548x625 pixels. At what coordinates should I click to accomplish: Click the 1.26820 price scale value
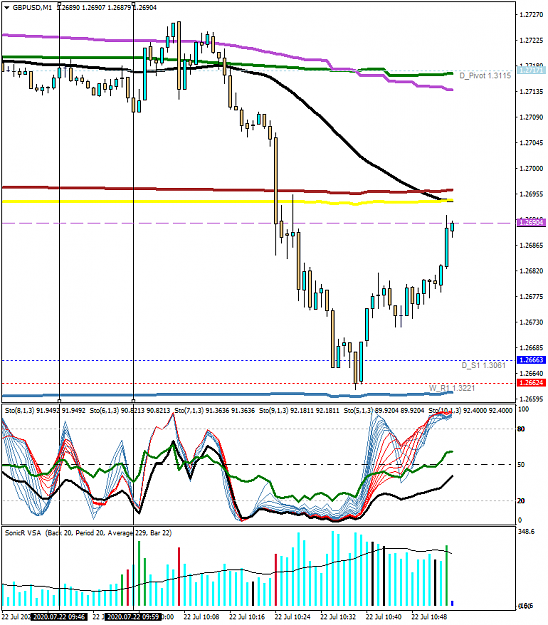click(x=531, y=271)
